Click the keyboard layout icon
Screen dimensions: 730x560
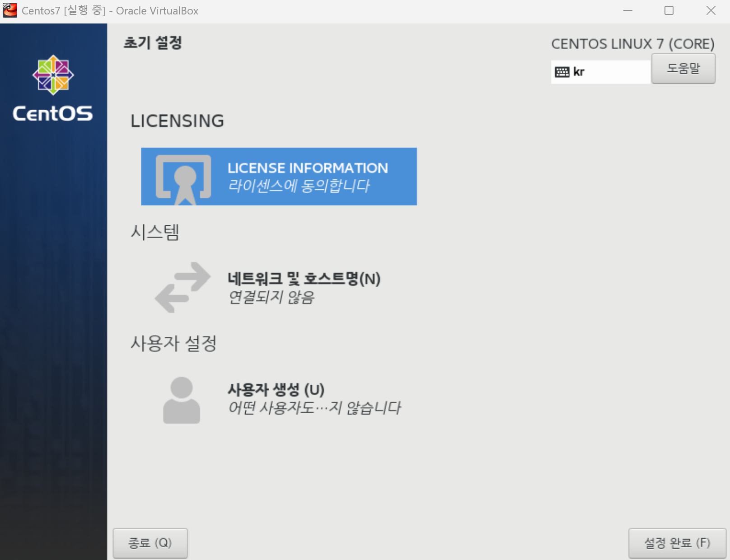(562, 72)
